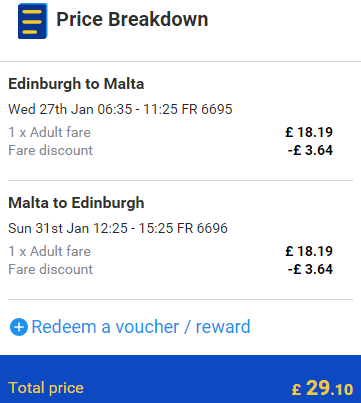Click outbound -£ 3.64 discount amount
The width and height of the screenshot is (361, 403).
(310, 150)
